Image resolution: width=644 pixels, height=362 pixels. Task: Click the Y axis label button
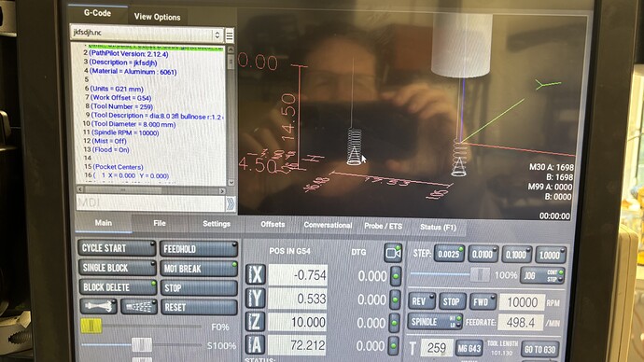pos(256,298)
